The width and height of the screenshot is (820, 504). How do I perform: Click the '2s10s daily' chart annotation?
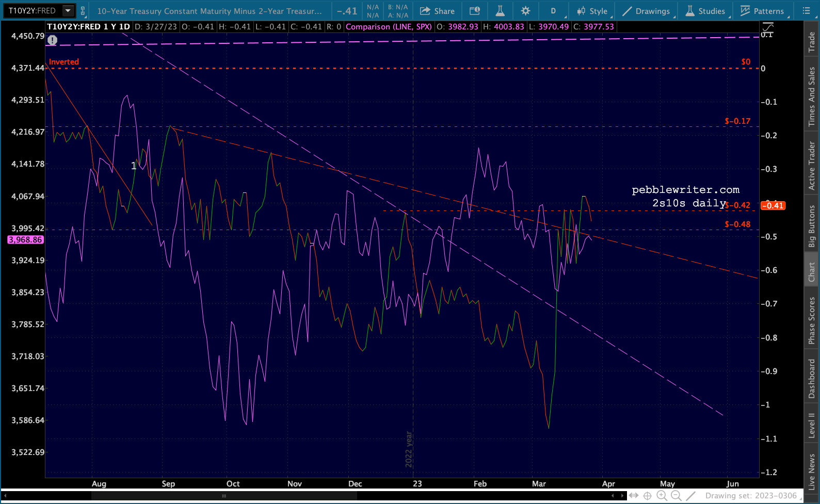(689, 203)
